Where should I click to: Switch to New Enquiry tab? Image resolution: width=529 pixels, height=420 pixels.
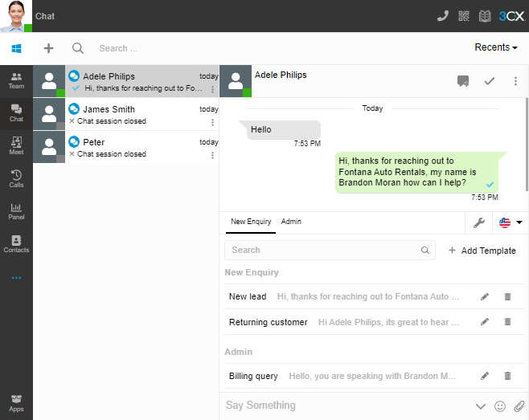251,222
